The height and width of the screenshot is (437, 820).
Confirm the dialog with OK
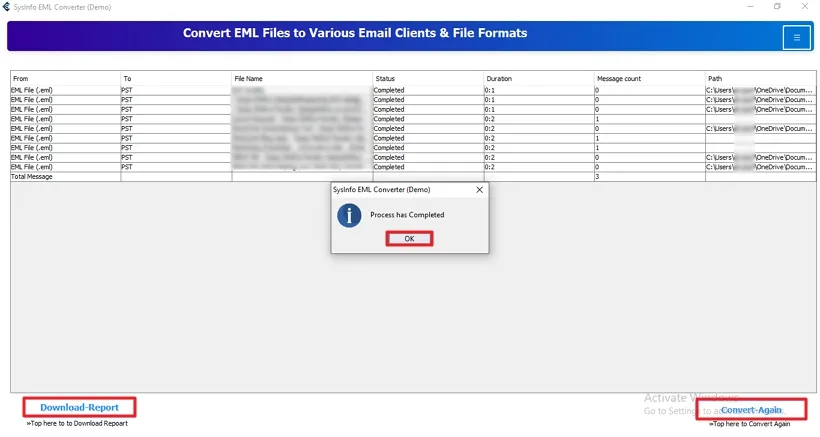tap(409, 239)
